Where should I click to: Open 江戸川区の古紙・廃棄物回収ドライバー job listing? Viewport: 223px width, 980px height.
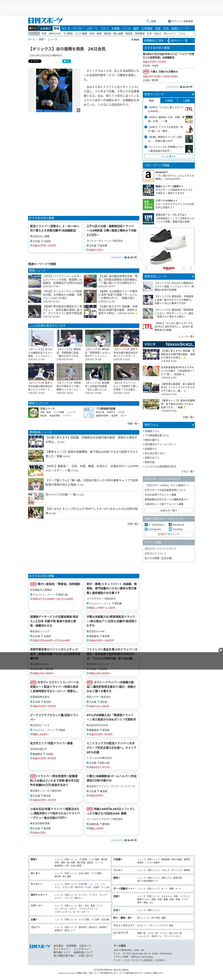pyautogui.click(x=111, y=238)
